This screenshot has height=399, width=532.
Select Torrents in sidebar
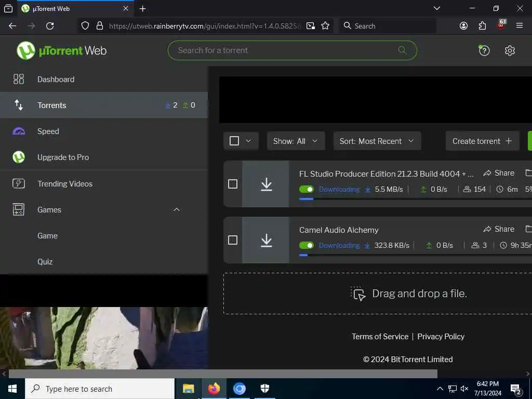point(104,105)
